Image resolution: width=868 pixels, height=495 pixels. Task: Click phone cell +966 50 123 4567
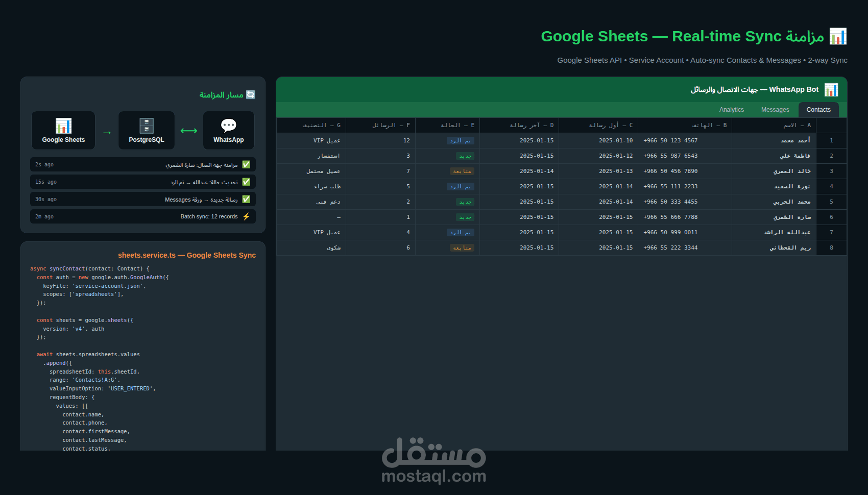pos(685,140)
